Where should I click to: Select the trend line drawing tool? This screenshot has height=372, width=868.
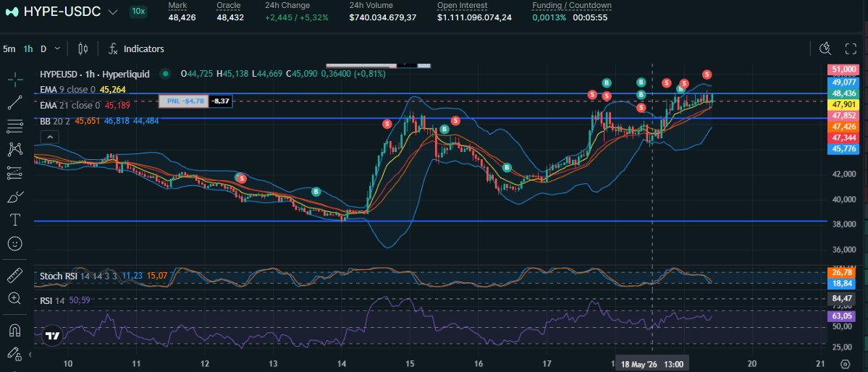(x=15, y=103)
